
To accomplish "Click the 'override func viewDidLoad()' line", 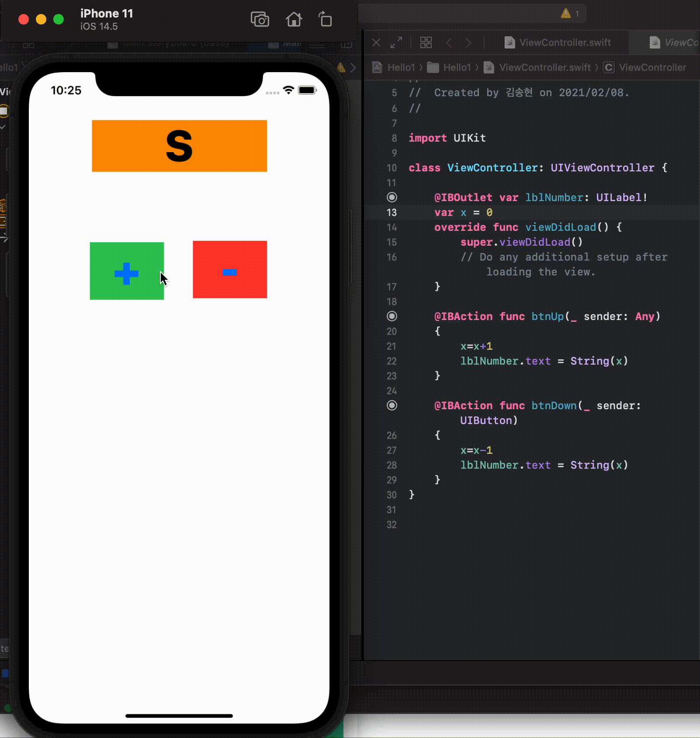I will tap(528, 227).
